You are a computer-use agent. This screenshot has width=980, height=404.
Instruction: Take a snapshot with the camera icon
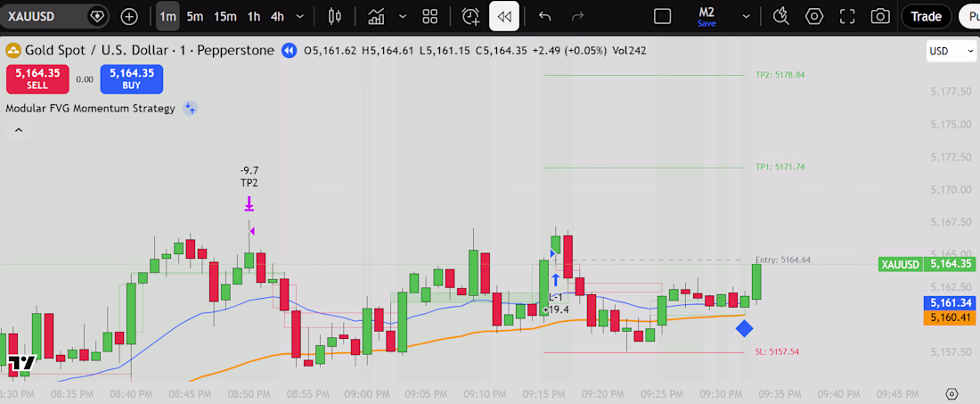[880, 17]
